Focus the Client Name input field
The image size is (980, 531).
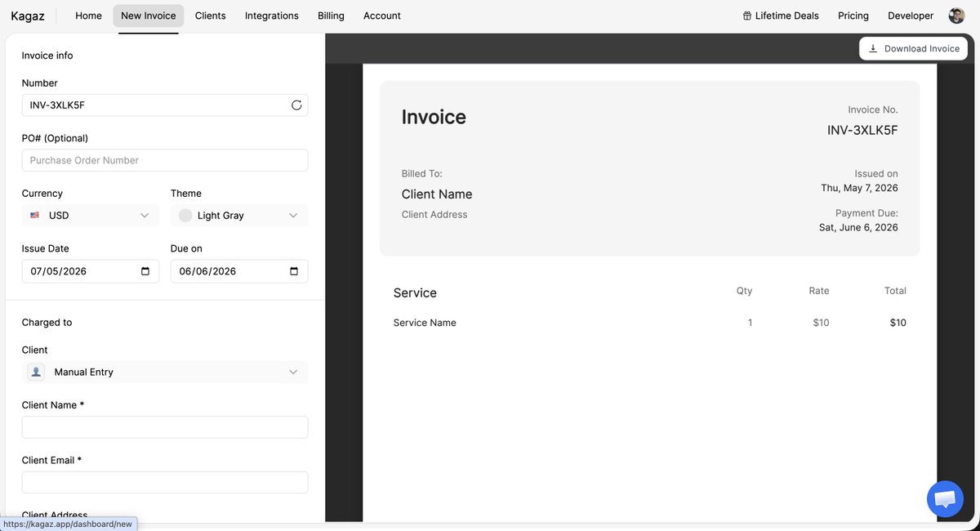tap(165, 427)
